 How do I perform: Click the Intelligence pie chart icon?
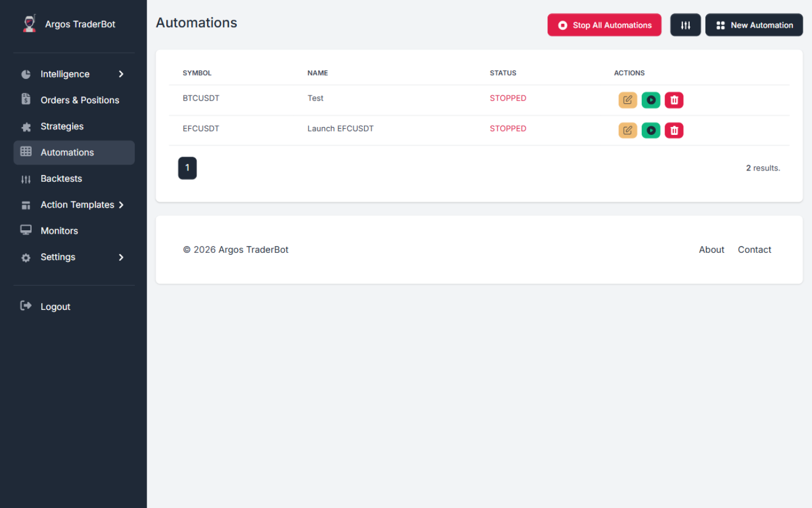pos(26,75)
